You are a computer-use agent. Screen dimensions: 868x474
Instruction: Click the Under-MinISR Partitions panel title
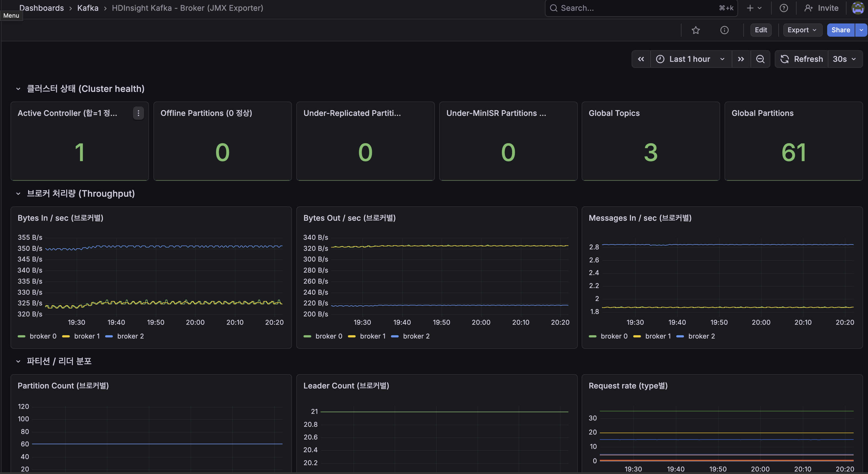496,113
